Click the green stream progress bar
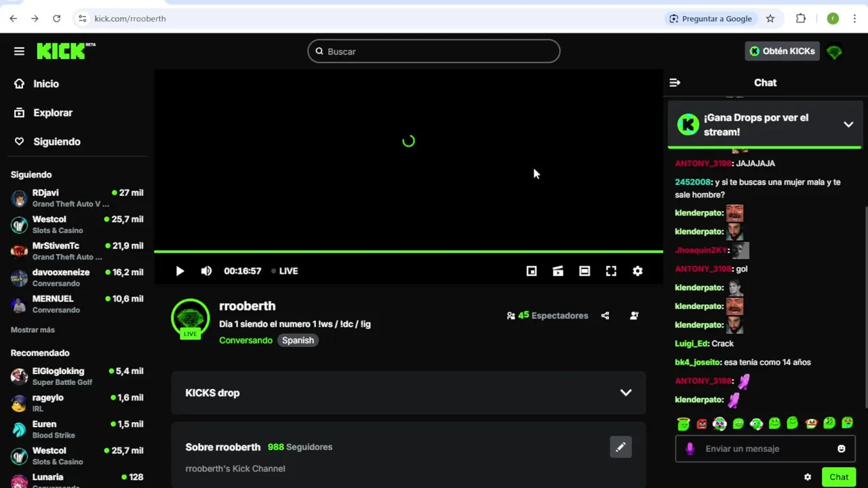The image size is (868, 488). tap(408, 252)
